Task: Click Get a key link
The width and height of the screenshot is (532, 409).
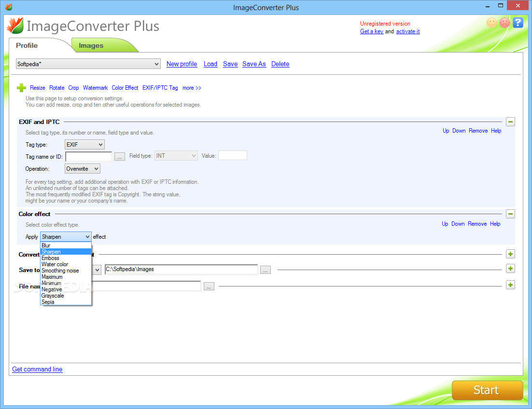Action: (x=372, y=31)
